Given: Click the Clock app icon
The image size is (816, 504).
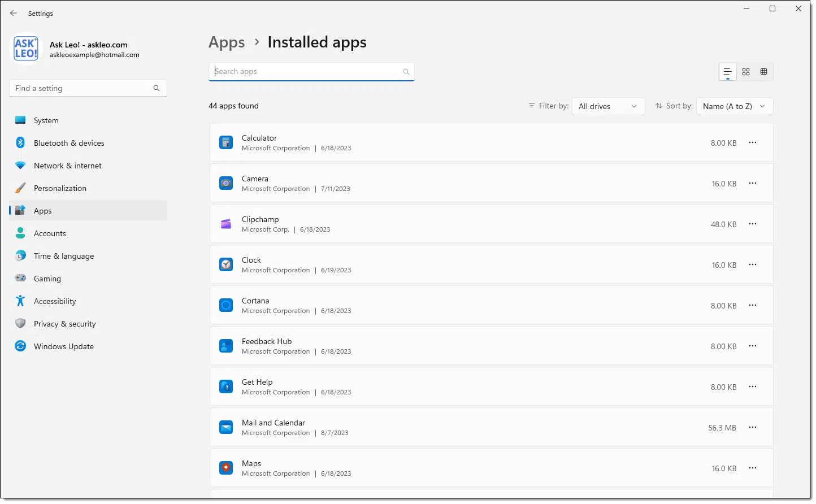Looking at the screenshot, I should pyautogui.click(x=226, y=264).
